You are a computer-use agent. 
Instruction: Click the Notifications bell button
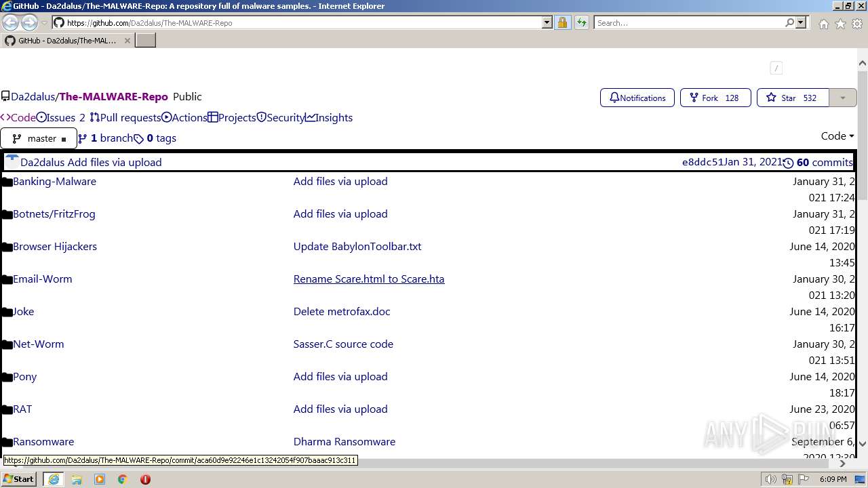tap(637, 98)
